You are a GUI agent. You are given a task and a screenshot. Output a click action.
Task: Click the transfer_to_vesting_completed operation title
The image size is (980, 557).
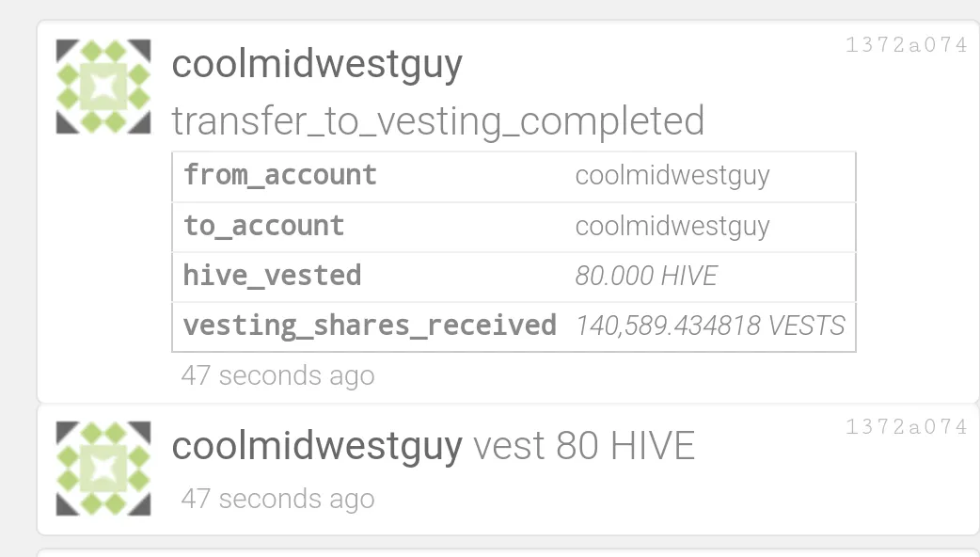pyautogui.click(x=437, y=121)
